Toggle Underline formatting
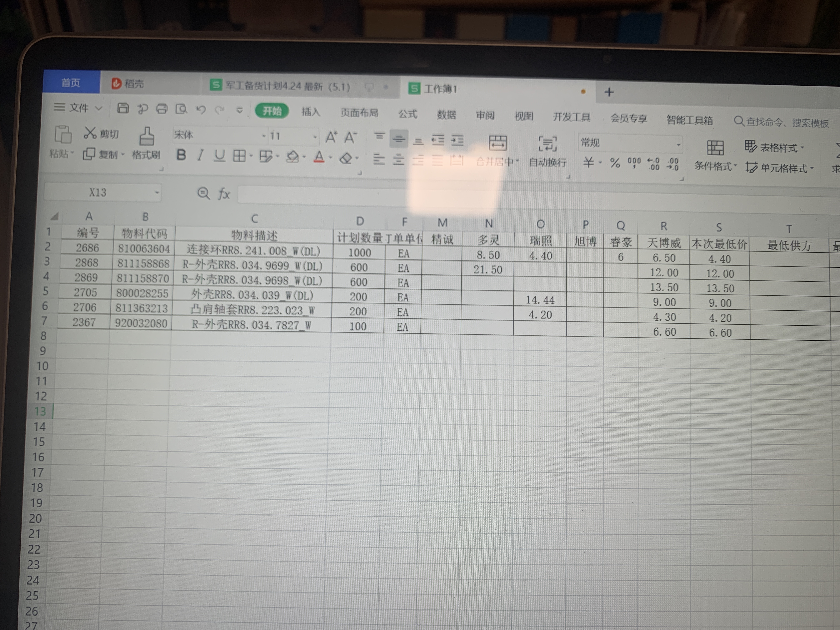Viewport: 840px width, 630px height. pyautogui.click(x=220, y=156)
